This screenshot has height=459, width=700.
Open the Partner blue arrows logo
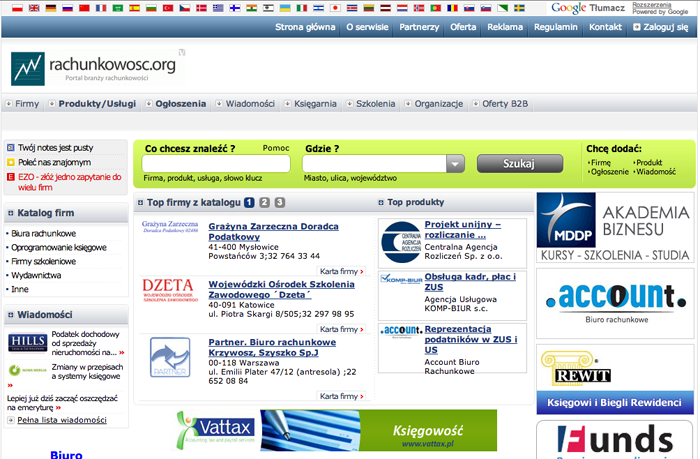pyautogui.click(x=170, y=357)
